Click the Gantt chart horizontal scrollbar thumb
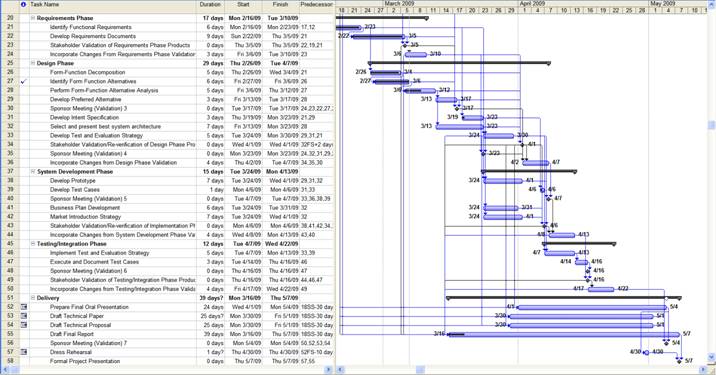The width and height of the screenshot is (716, 375). (x=420, y=370)
